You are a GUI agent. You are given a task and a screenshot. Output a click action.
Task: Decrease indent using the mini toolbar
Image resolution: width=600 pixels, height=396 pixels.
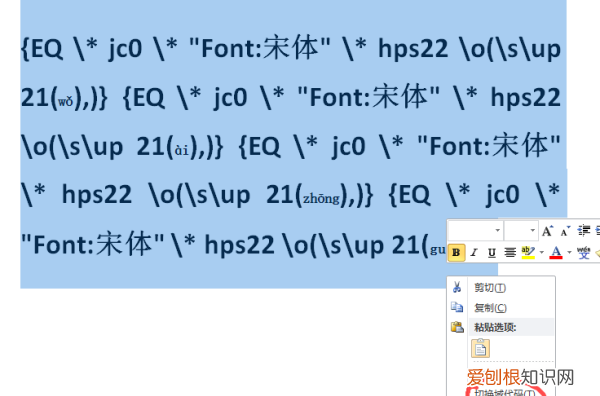584,231
